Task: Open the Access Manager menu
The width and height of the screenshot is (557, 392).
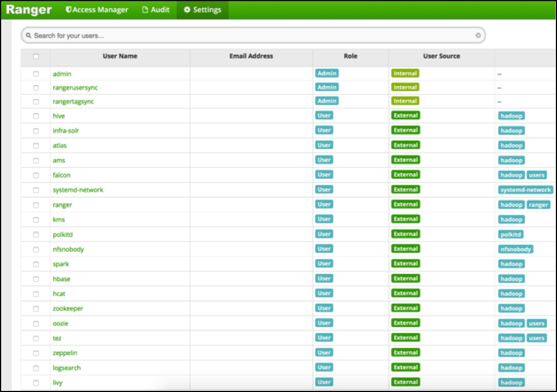Action: (97, 10)
